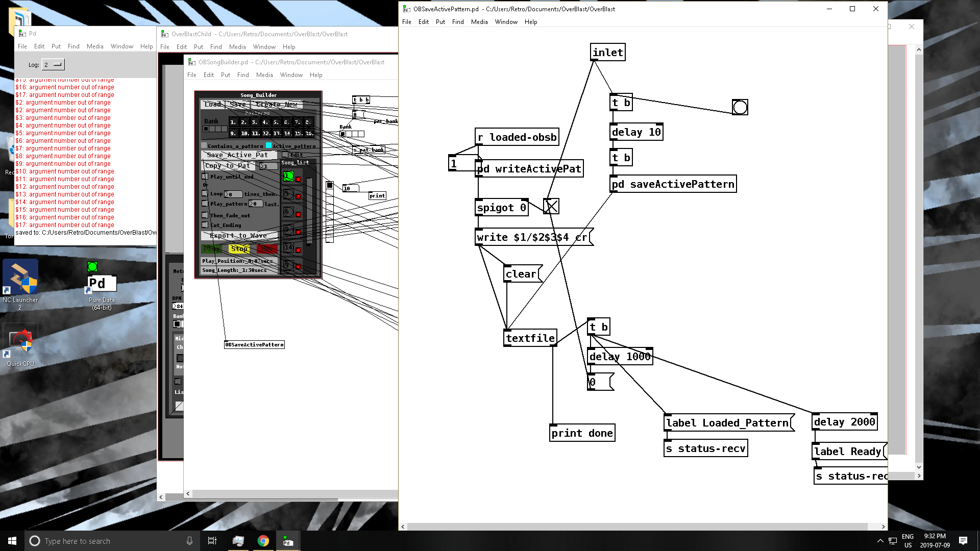Enable Then_fade_out checkbox
This screenshot has width=980, height=551.
[205, 215]
